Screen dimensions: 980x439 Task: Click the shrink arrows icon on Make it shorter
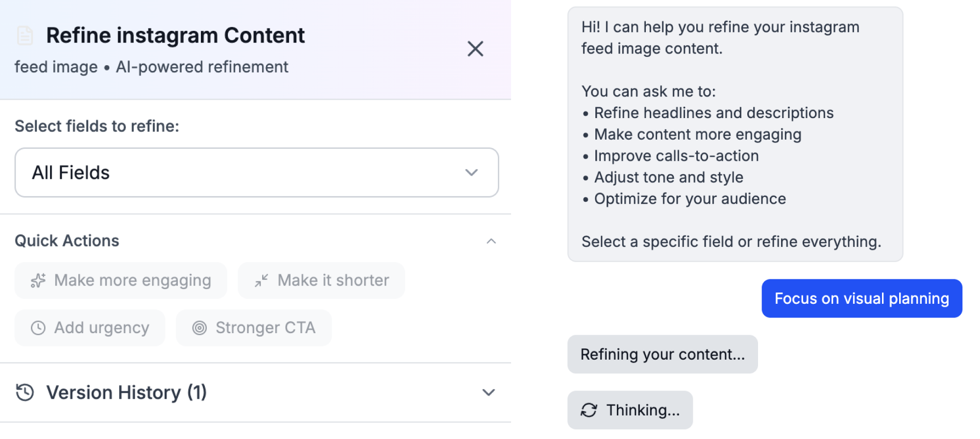[x=261, y=280]
